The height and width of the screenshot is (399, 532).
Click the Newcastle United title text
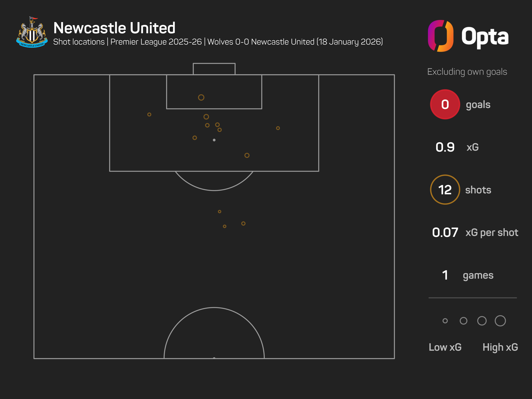[114, 28]
